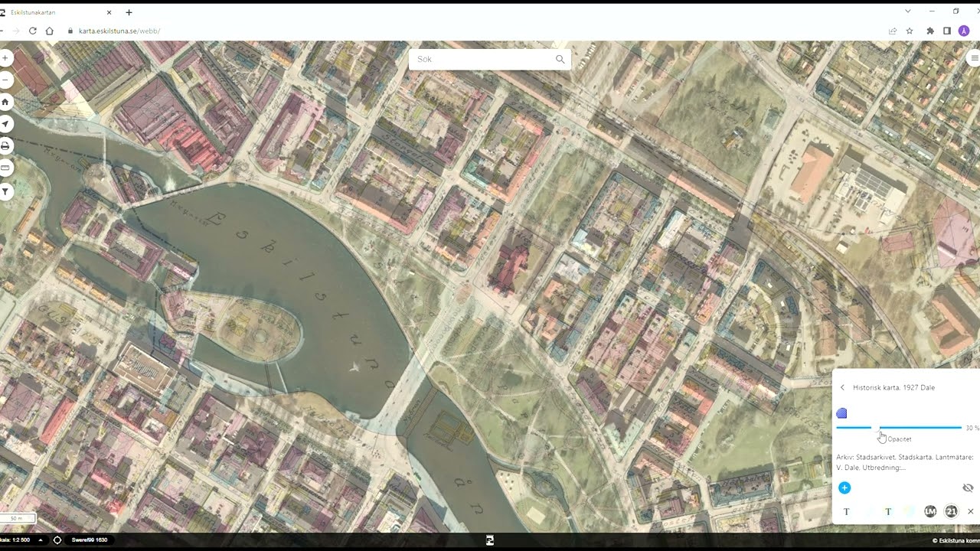
Task: Go to browser home page
Action: [50, 31]
